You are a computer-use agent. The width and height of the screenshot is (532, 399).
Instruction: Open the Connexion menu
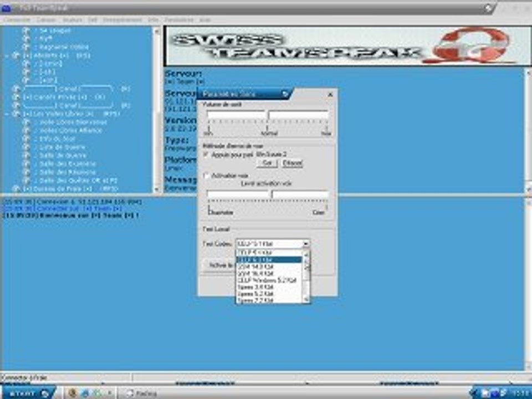(17, 20)
